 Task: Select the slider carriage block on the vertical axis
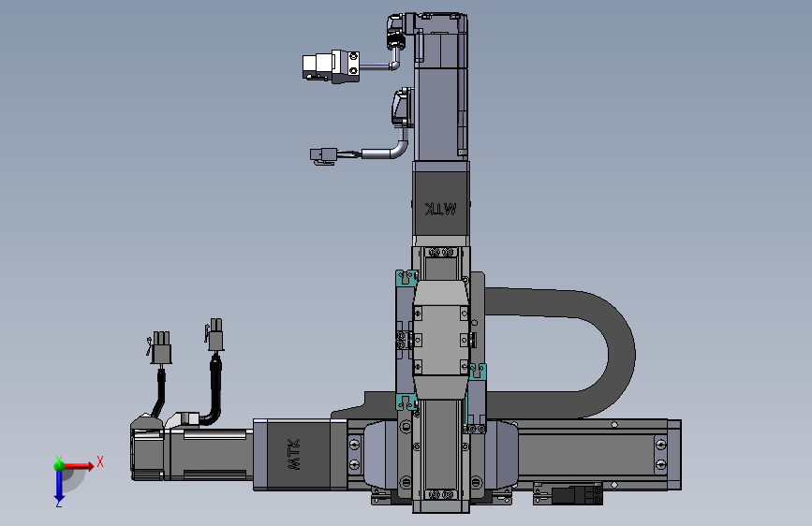pos(441,340)
